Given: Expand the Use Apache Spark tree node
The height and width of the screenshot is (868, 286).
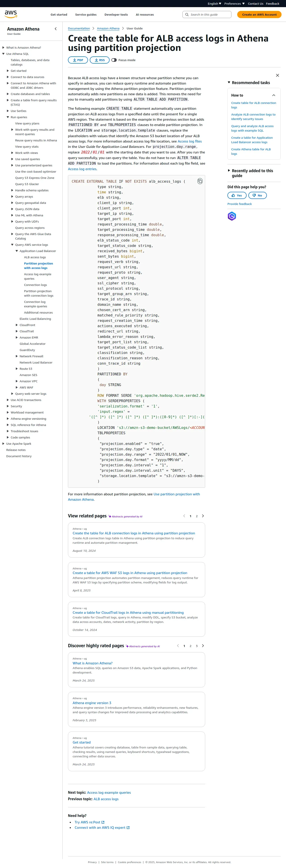Looking at the screenshot, I should [x=3, y=444].
